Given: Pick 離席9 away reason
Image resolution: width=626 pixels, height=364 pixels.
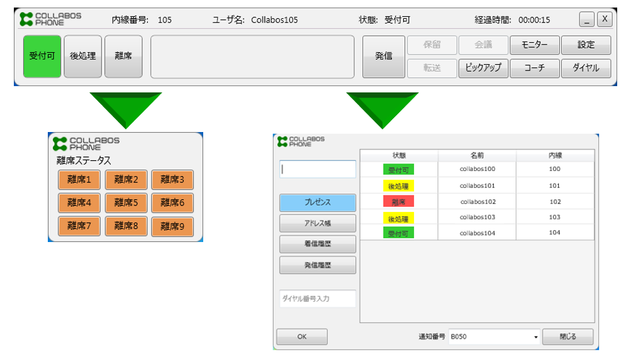Looking at the screenshot, I should tap(172, 226).
